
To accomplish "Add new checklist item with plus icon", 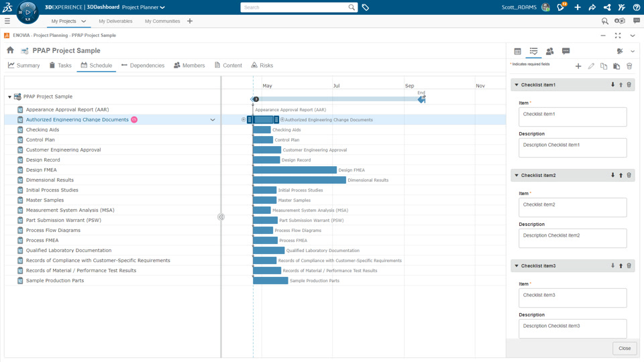I will click(x=578, y=66).
